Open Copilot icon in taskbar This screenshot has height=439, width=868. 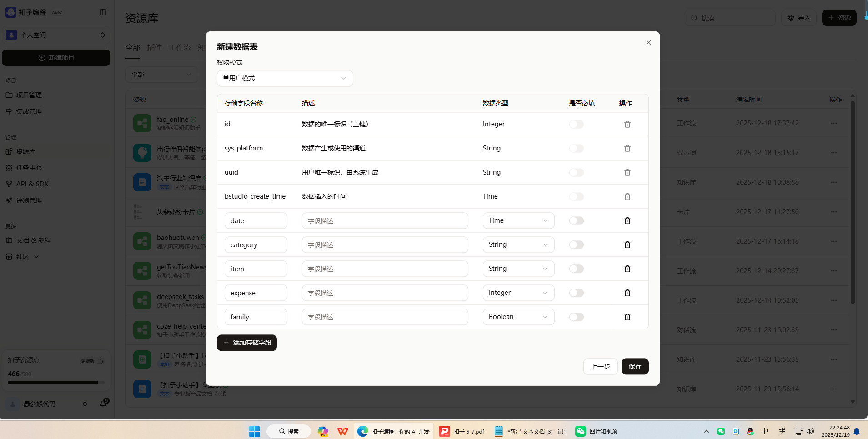[x=323, y=431]
